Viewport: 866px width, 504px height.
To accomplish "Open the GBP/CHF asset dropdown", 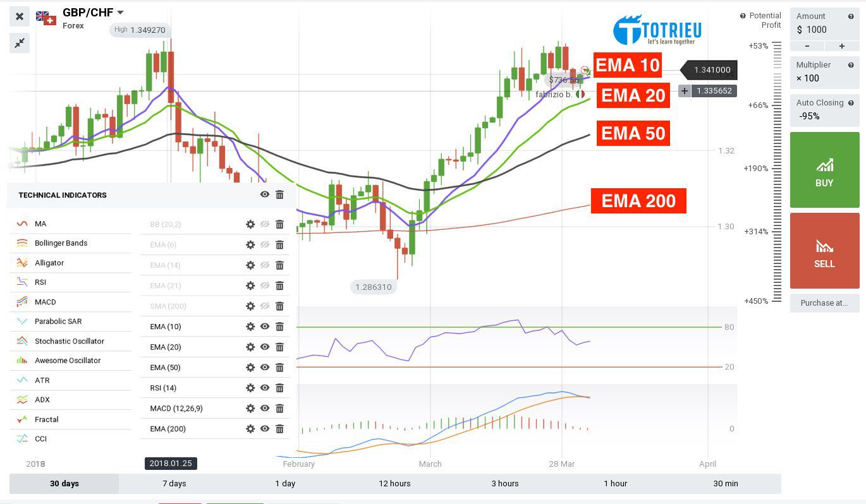I will click(120, 13).
